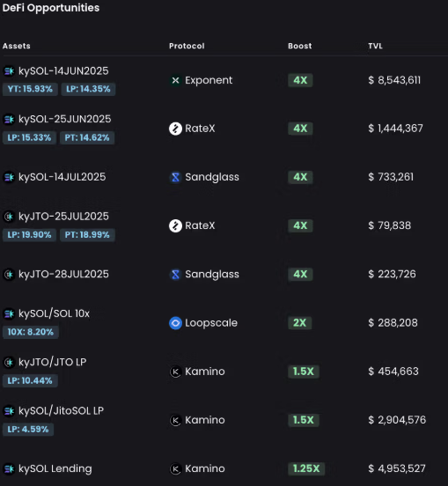Screen dimensions: 448x486
Task: Click Kamino icon in kyJTO/JTO LP row
Action: pos(175,372)
